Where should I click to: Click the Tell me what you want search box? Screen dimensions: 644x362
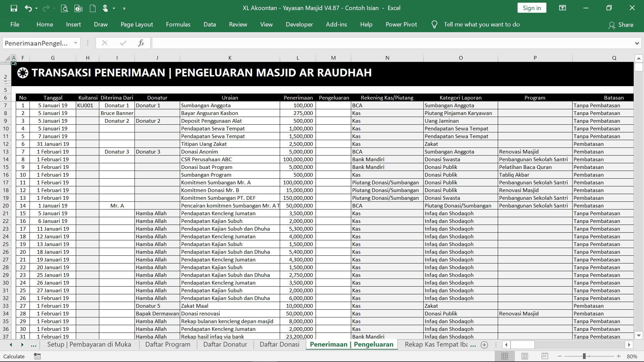[x=482, y=24]
